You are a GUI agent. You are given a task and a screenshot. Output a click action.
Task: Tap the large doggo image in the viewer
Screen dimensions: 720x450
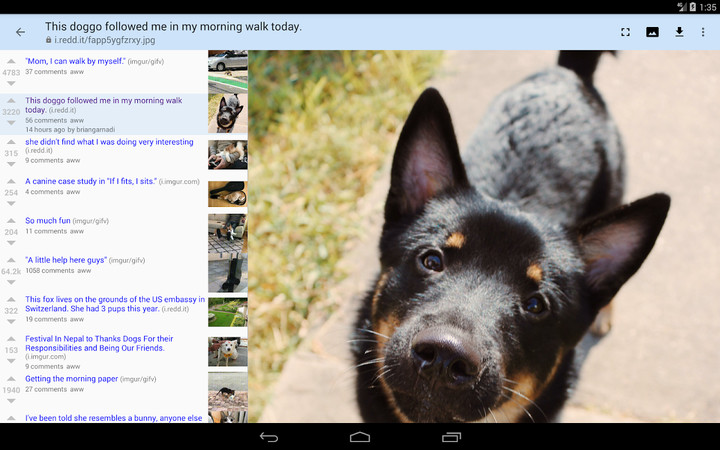[x=483, y=236]
